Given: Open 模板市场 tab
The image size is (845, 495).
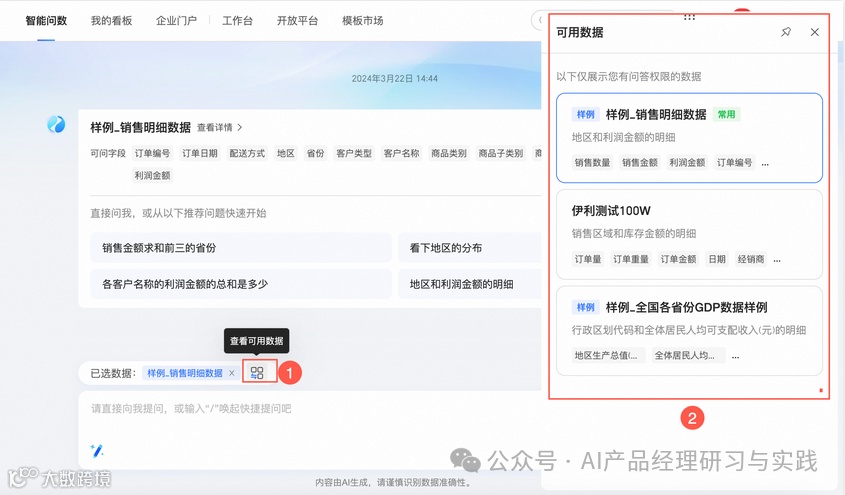Looking at the screenshot, I should click(363, 20).
